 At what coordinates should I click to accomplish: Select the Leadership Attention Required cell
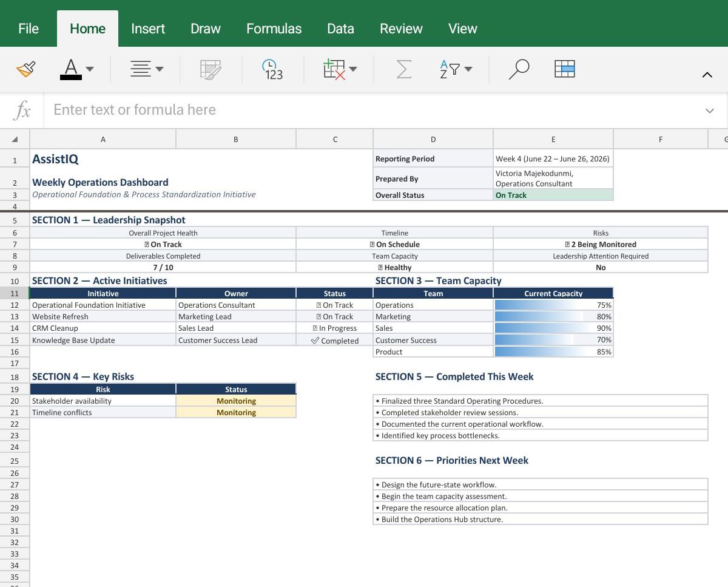601,256
